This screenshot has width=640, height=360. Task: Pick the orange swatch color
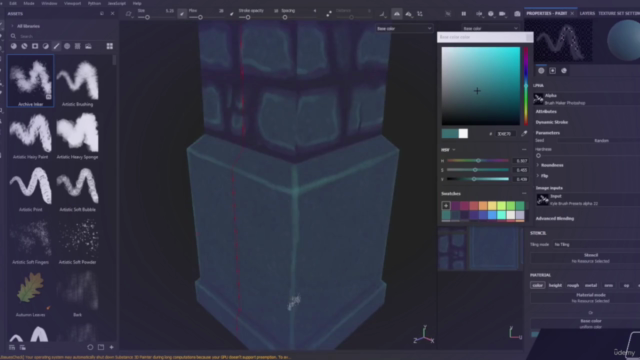483,206
